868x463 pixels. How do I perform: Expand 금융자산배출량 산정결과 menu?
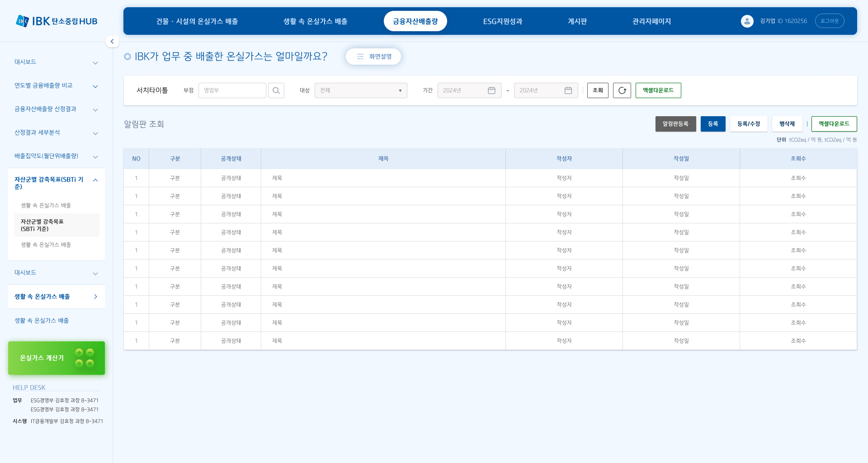(56, 109)
